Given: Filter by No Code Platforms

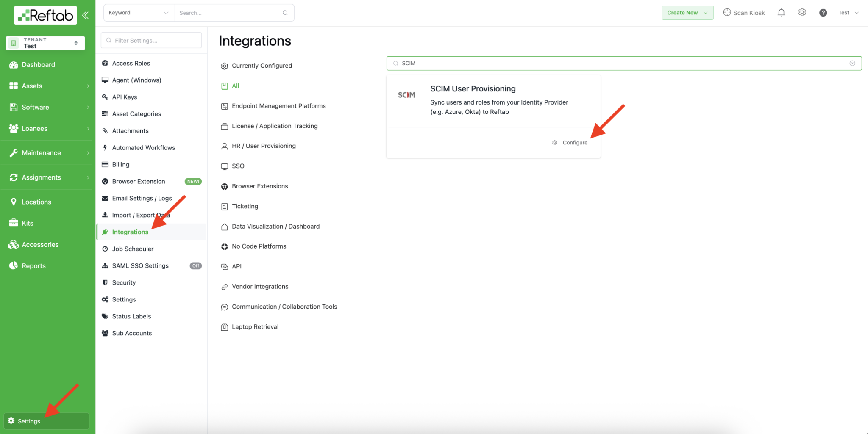Looking at the screenshot, I should click(x=253, y=246).
